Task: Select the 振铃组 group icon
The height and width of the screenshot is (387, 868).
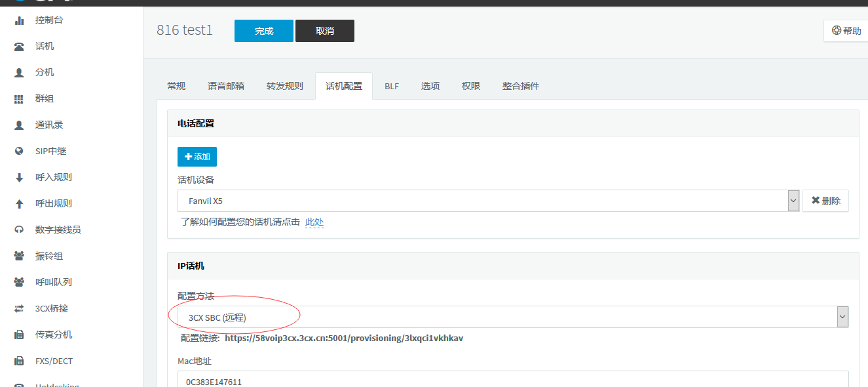Action: click(x=19, y=256)
